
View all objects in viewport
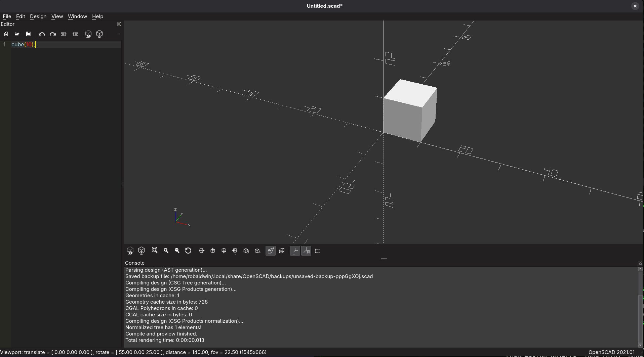tap(155, 251)
